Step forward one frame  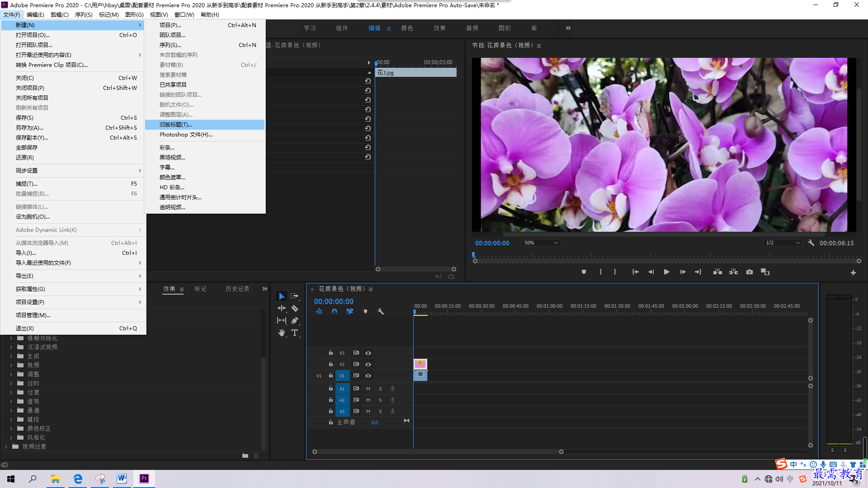pos(683,272)
